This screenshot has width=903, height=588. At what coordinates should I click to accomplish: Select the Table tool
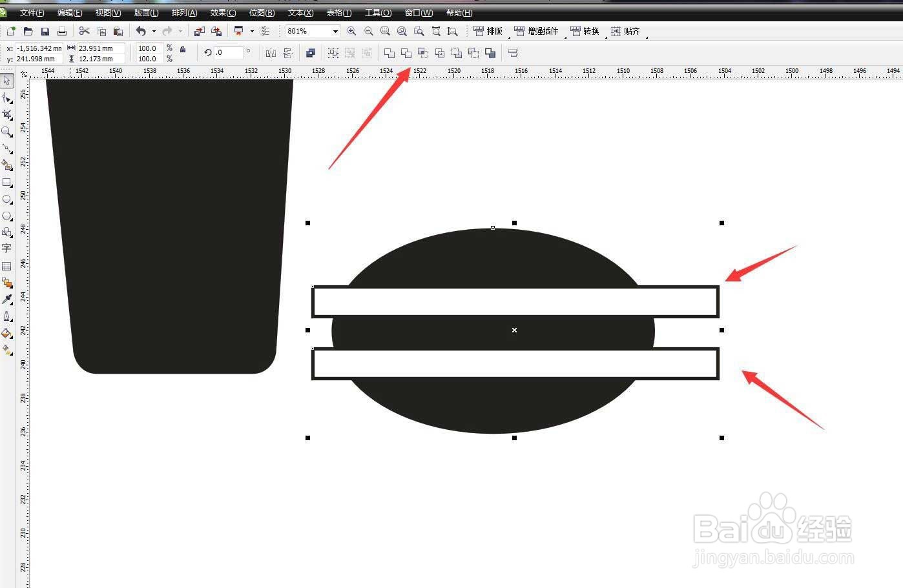pyautogui.click(x=6, y=266)
